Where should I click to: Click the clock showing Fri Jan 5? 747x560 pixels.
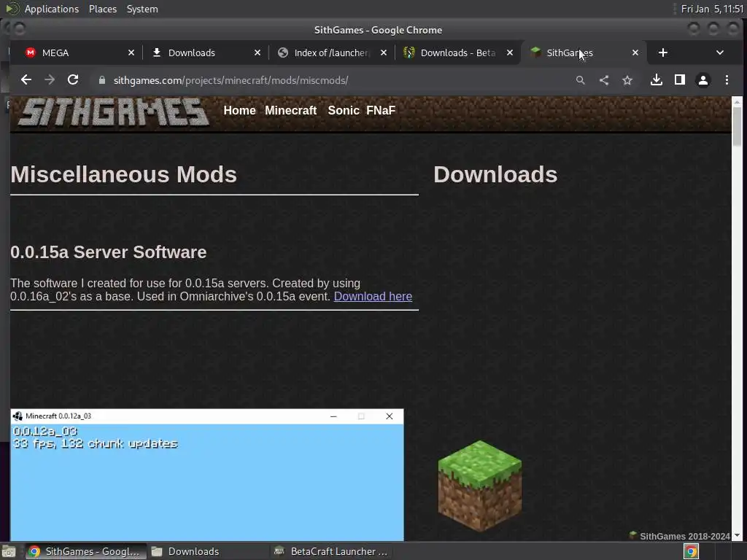click(x=712, y=9)
